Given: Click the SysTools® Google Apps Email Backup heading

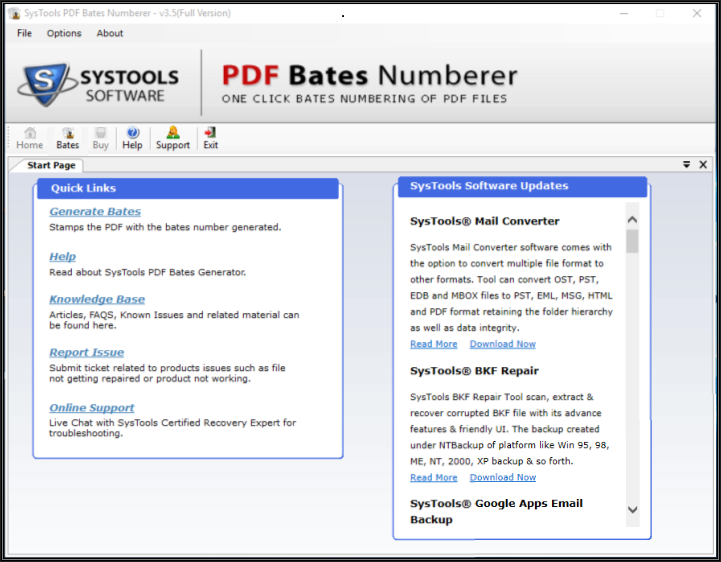Looking at the screenshot, I should tap(496, 511).
